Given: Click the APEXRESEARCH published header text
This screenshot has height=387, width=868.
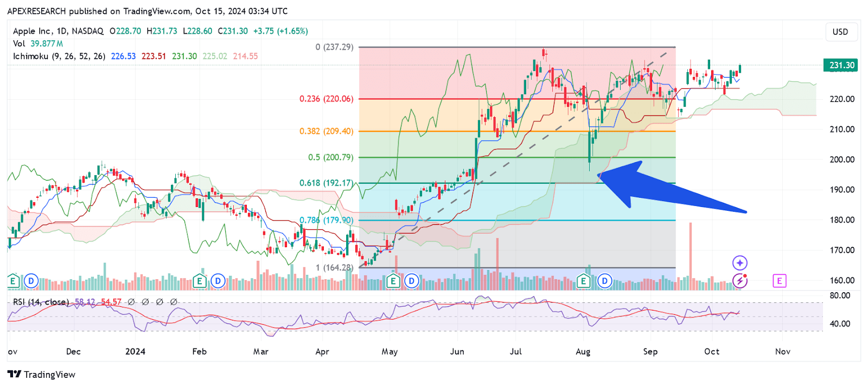Looking at the screenshot, I should click(x=148, y=11).
